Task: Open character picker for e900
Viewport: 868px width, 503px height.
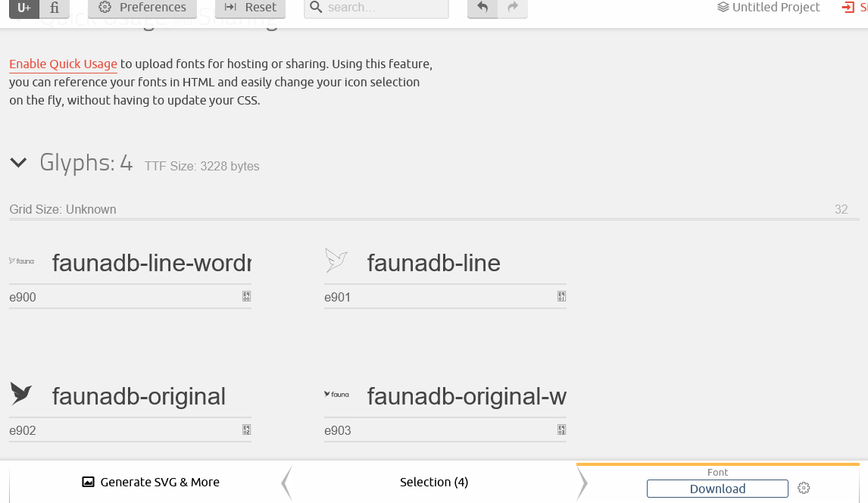Action: pyautogui.click(x=246, y=297)
